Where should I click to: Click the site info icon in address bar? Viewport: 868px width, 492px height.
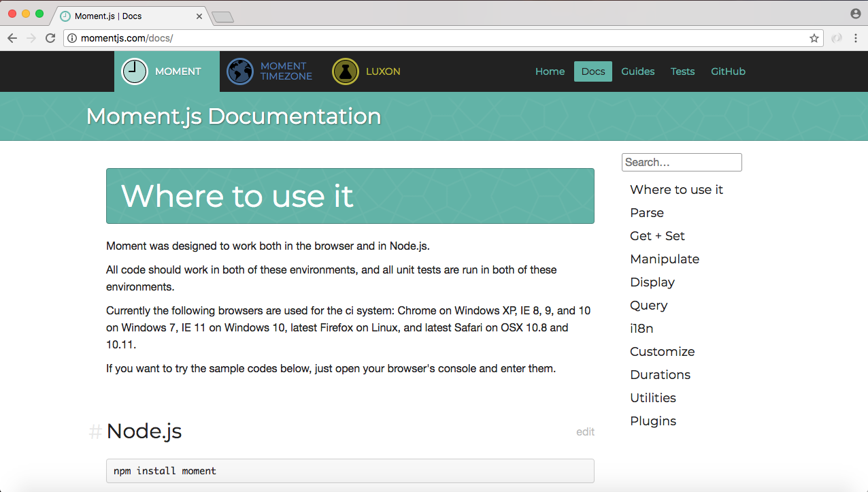point(73,38)
